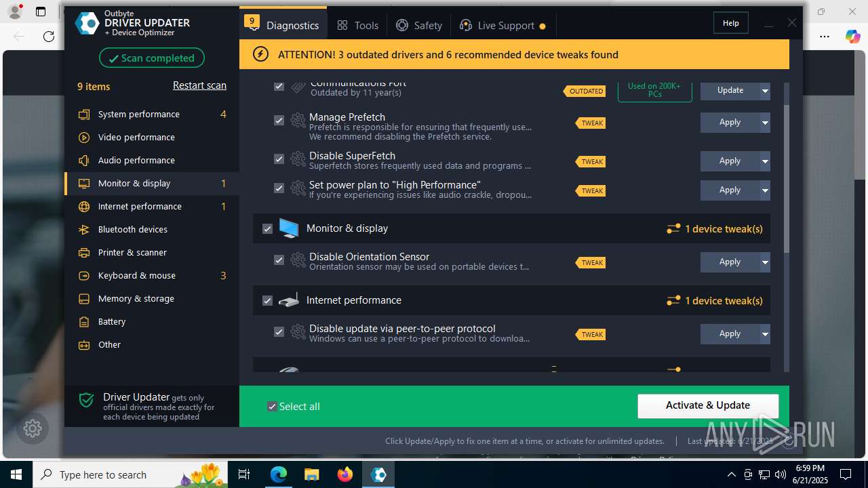
Task: Click the Printer & scanner icon
Action: [84, 253]
